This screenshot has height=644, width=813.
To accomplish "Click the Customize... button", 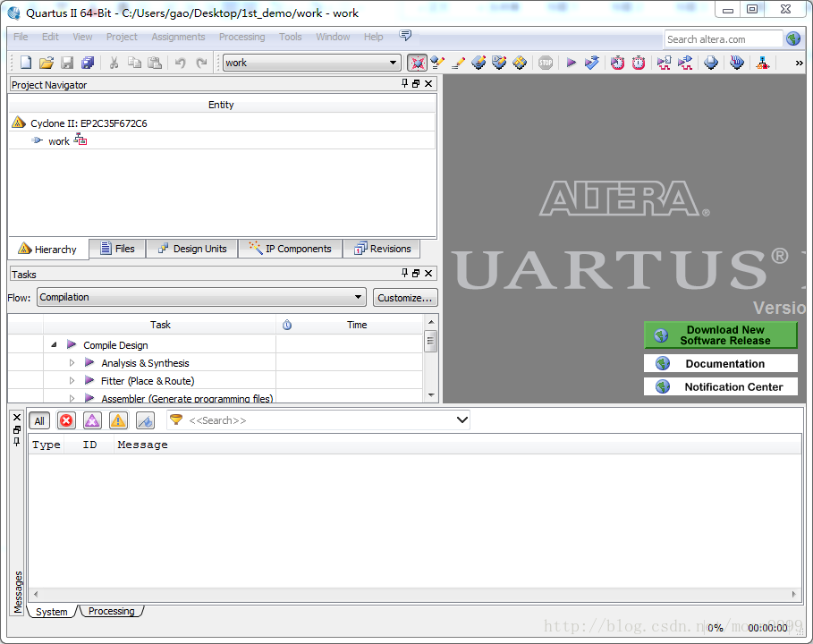I will point(405,298).
